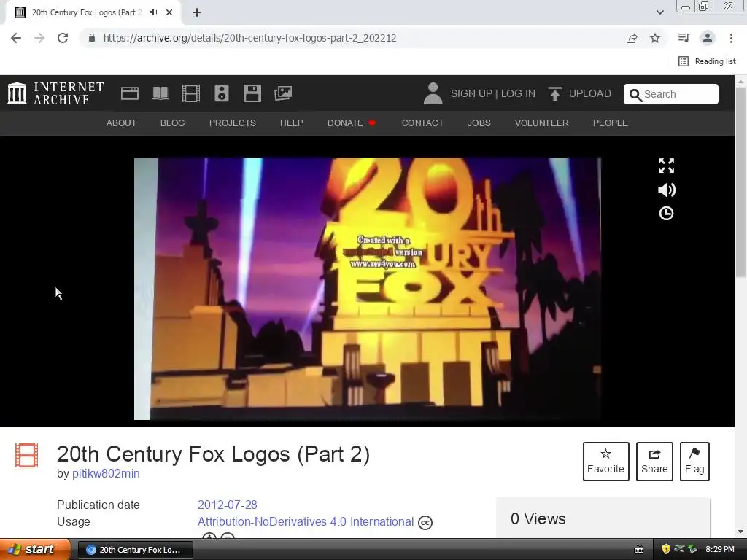Viewport: 747px width, 560px height.
Task: Open the playback speed clock icon
Action: [666, 214]
